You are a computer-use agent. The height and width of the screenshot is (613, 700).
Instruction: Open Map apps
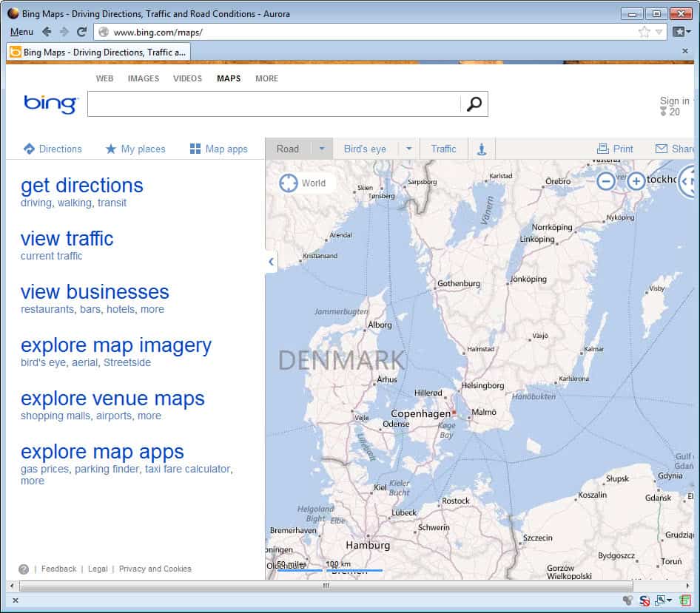point(219,149)
